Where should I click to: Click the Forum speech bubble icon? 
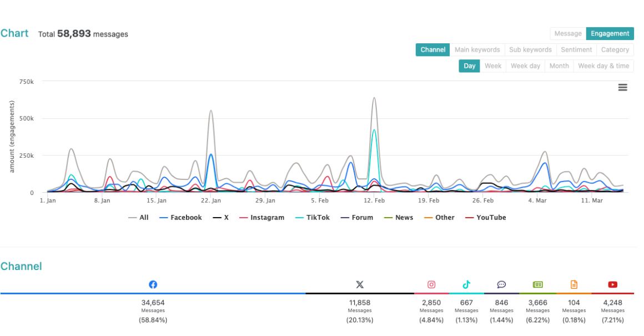501,284
